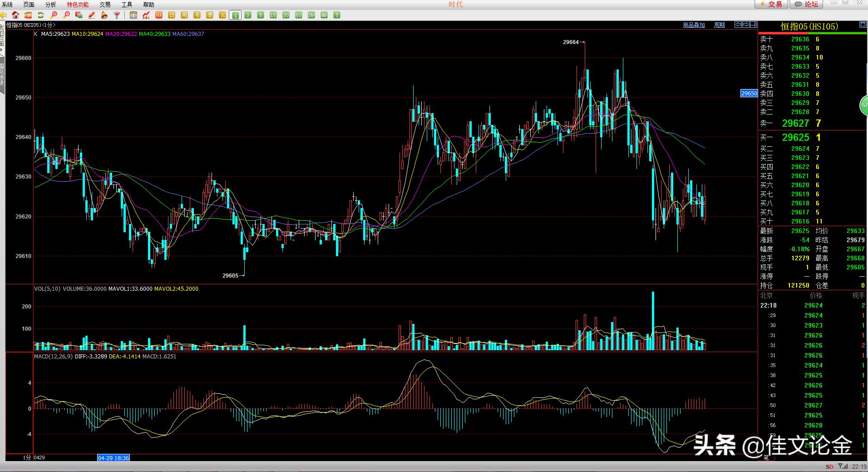Select the red pencil drawing tool
Screen dimensions: 868x472
pos(92,15)
